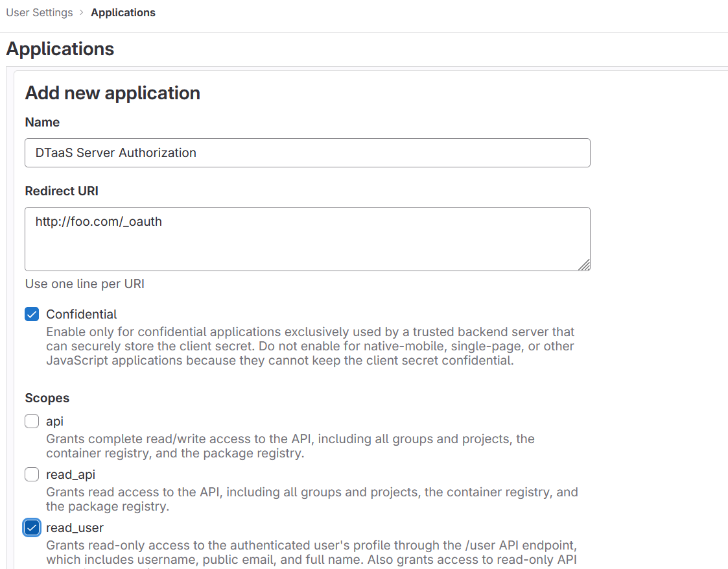
Task: Click inside the Name input field
Action: (x=307, y=152)
